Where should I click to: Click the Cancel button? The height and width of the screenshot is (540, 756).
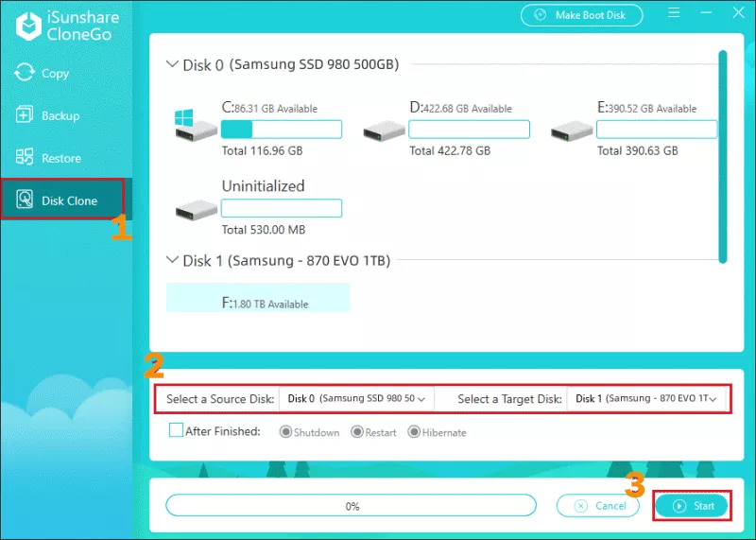tap(598, 506)
